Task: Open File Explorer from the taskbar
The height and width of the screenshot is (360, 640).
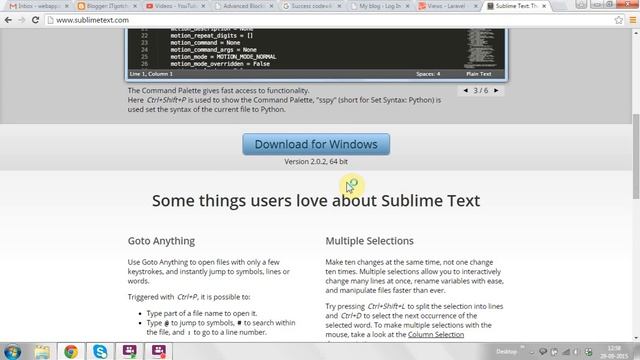Action: [x=42, y=351]
